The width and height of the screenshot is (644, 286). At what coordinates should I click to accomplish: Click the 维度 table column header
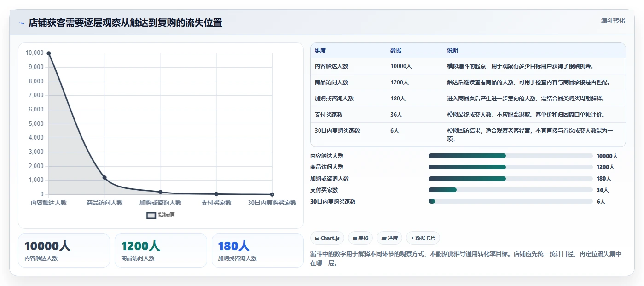(x=320, y=51)
